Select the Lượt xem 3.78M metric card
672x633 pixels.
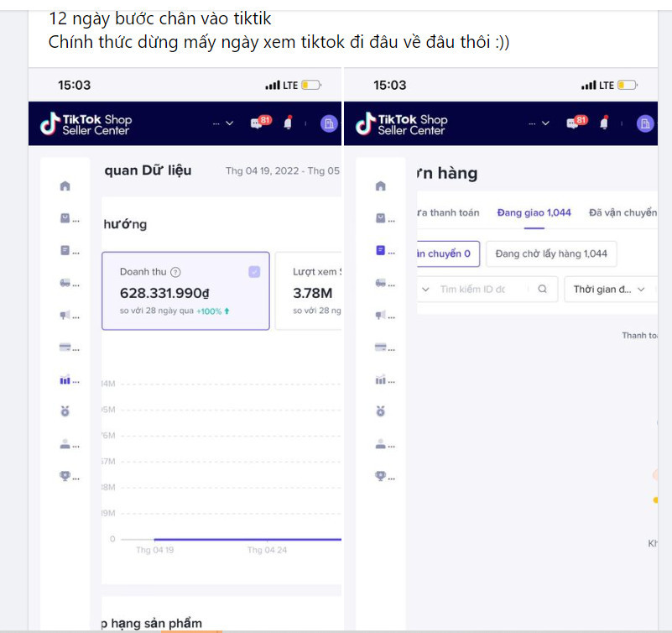(309, 290)
